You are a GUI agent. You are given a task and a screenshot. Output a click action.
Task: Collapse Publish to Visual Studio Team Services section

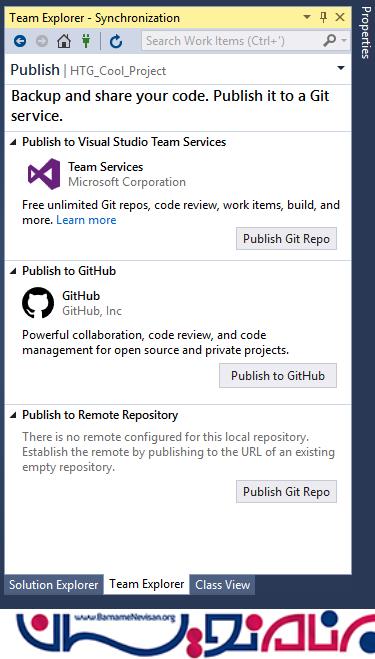coord(13,142)
